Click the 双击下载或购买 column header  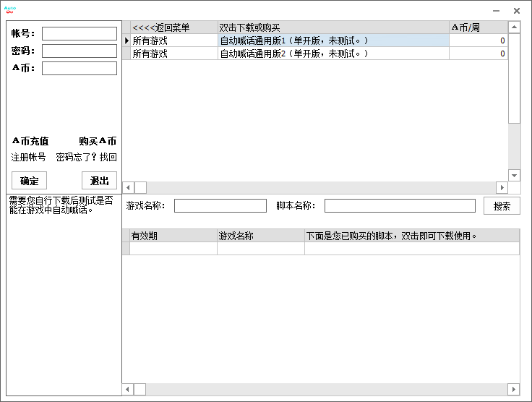tap(333, 27)
